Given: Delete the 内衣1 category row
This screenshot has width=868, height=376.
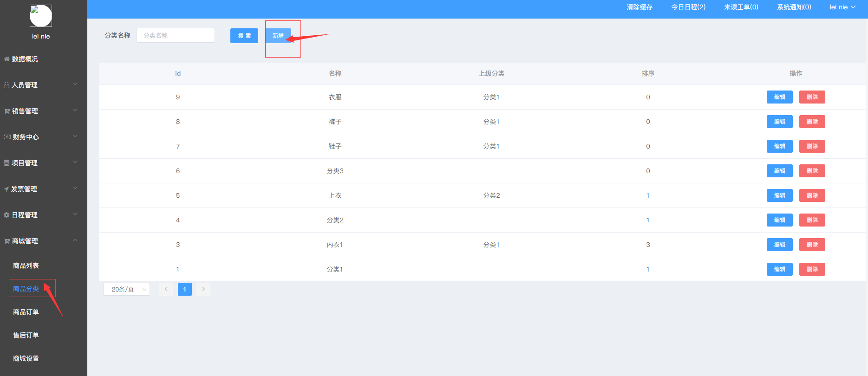Looking at the screenshot, I should [x=812, y=245].
